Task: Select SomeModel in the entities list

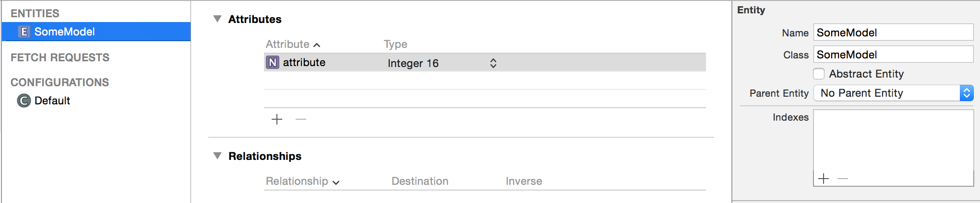Action: 65,32
